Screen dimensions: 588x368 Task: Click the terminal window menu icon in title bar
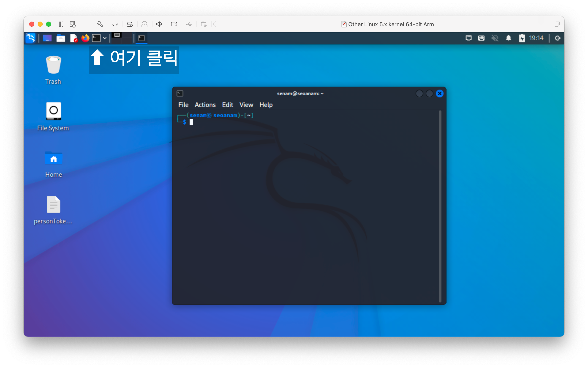pyautogui.click(x=180, y=93)
